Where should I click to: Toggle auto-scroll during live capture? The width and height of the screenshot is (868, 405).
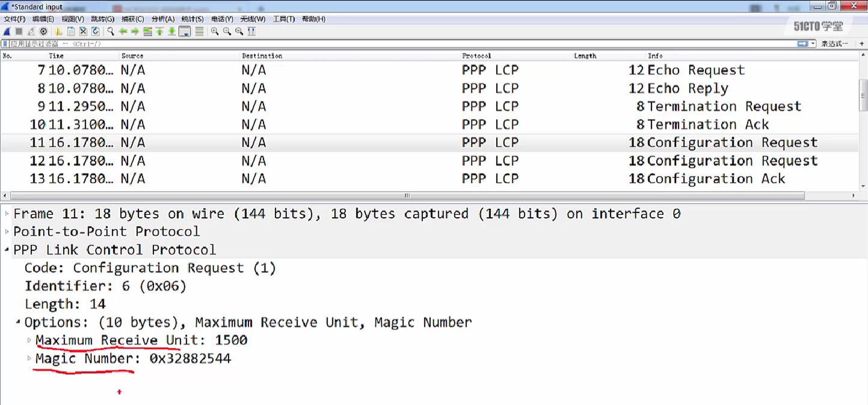coord(183,31)
